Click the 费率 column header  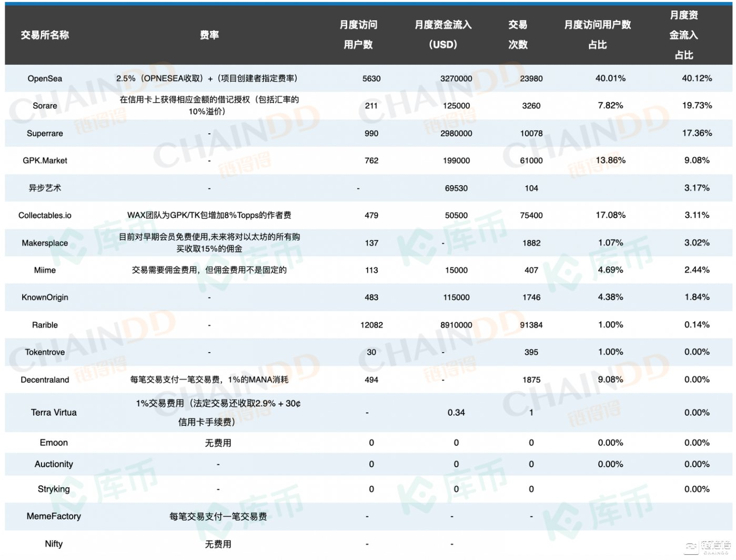pos(209,35)
